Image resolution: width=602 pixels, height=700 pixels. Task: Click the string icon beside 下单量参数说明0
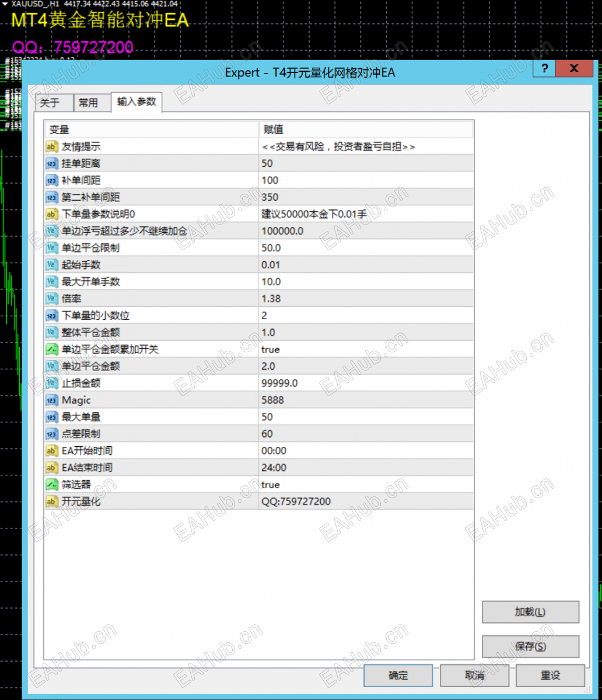52,214
